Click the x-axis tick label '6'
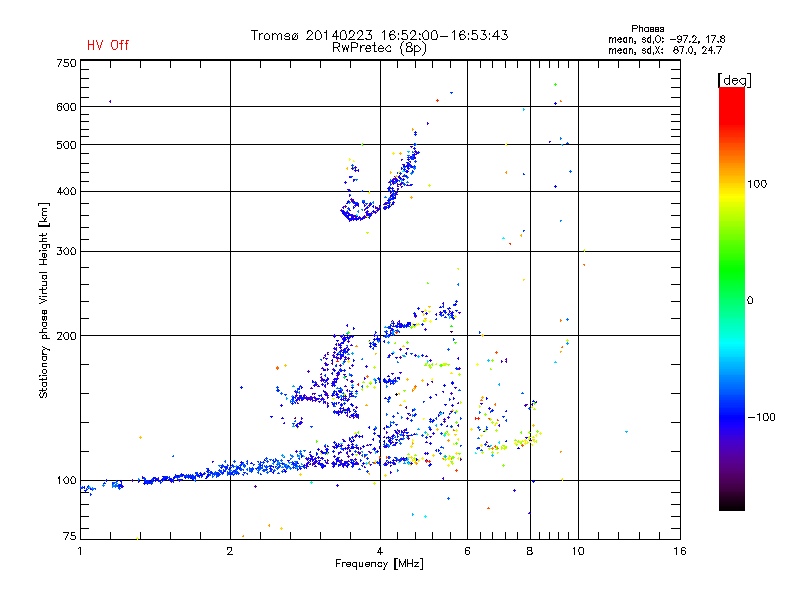 (467, 551)
